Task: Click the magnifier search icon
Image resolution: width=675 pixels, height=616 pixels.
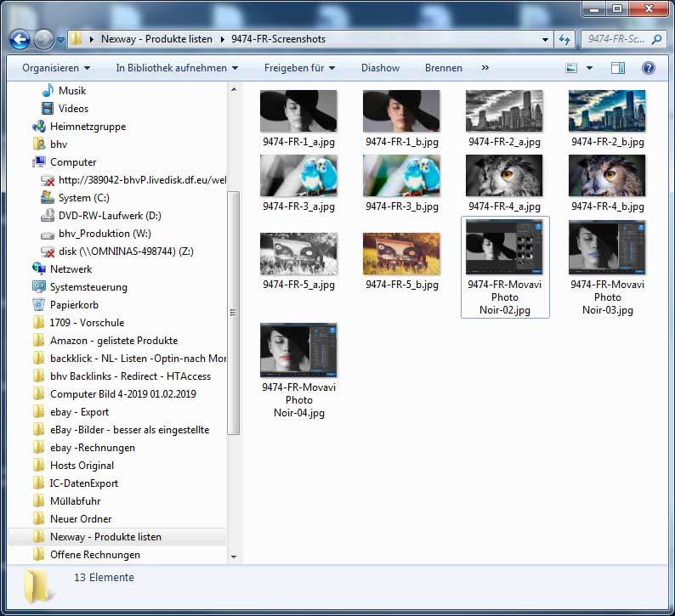Action: pos(657,40)
